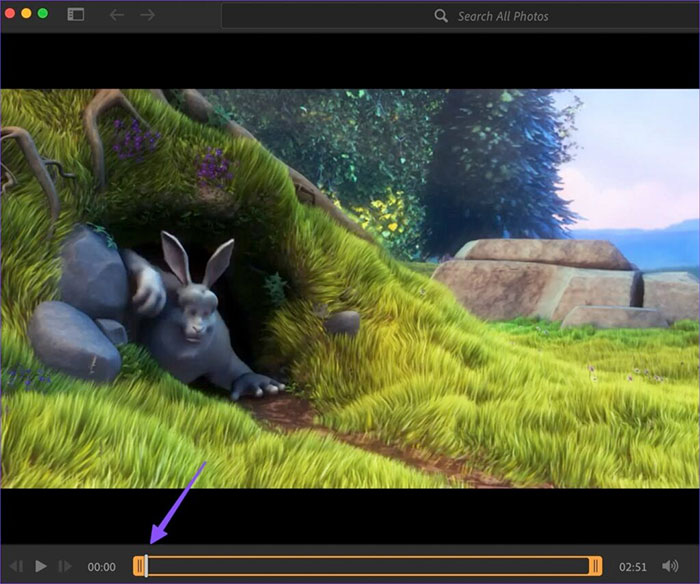Step back one frame in the video

pos(17,566)
